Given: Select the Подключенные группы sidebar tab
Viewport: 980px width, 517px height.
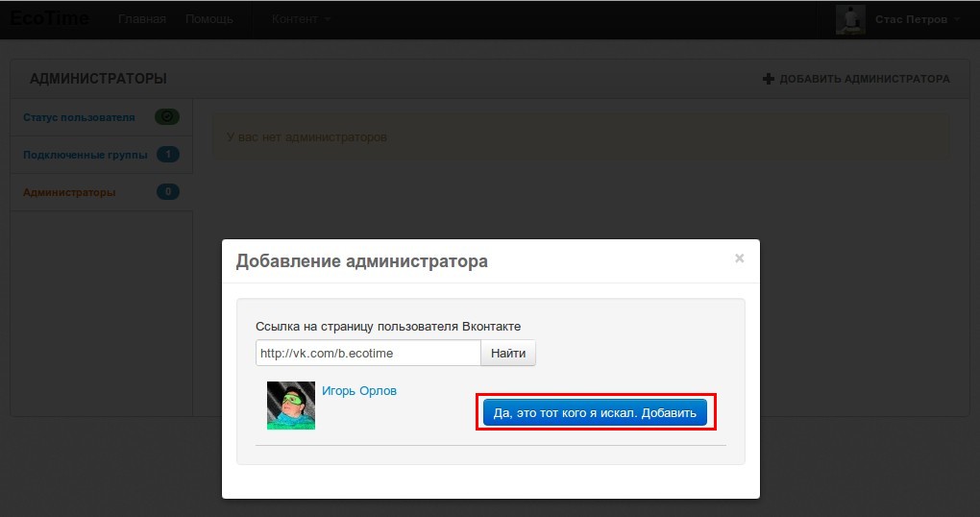Looking at the screenshot, I should tap(86, 155).
